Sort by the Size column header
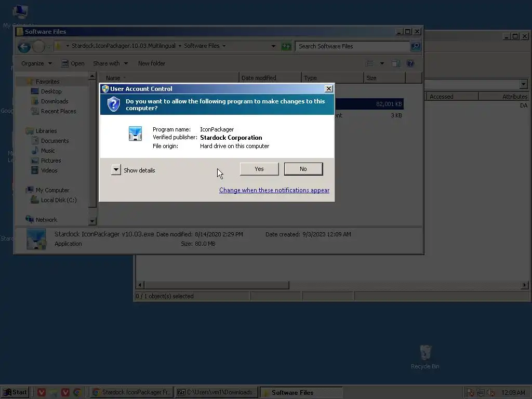 click(x=384, y=78)
